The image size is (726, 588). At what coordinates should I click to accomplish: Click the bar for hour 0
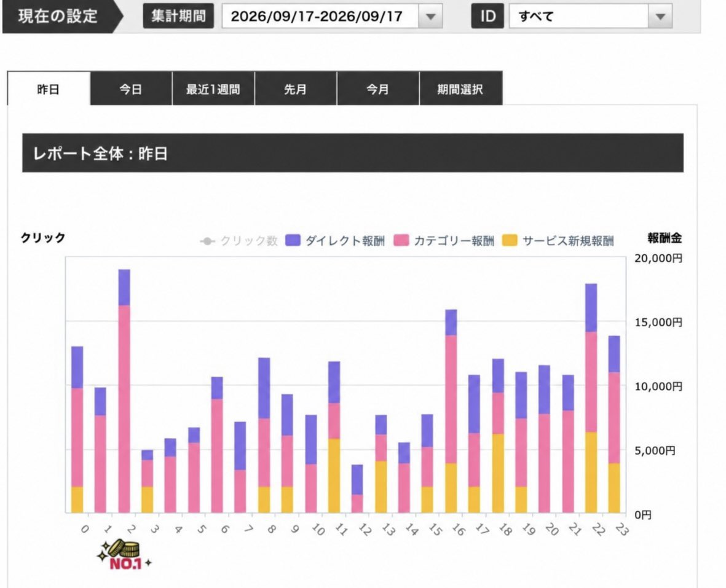(77, 429)
